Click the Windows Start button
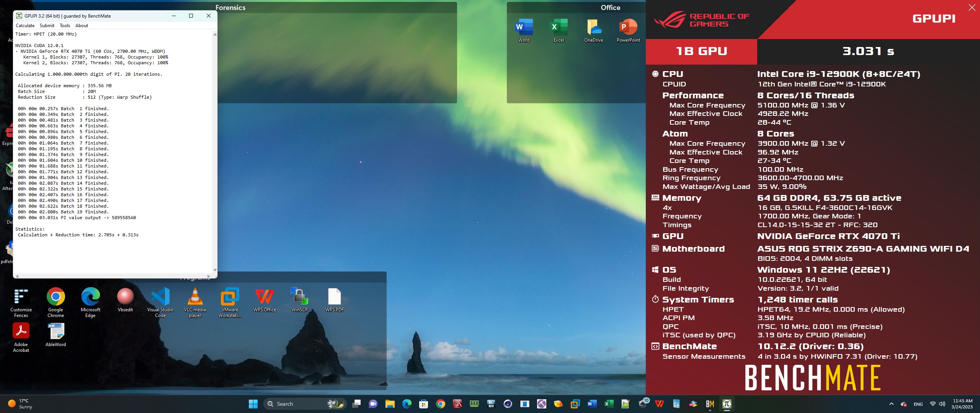The height and width of the screenshot is (413, 980). coord(253,404)
